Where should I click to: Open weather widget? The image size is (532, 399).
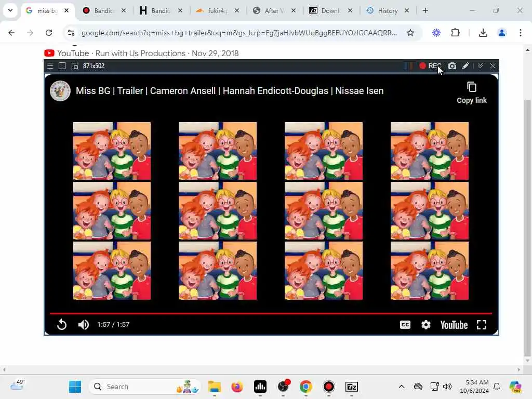coord(18,385)
